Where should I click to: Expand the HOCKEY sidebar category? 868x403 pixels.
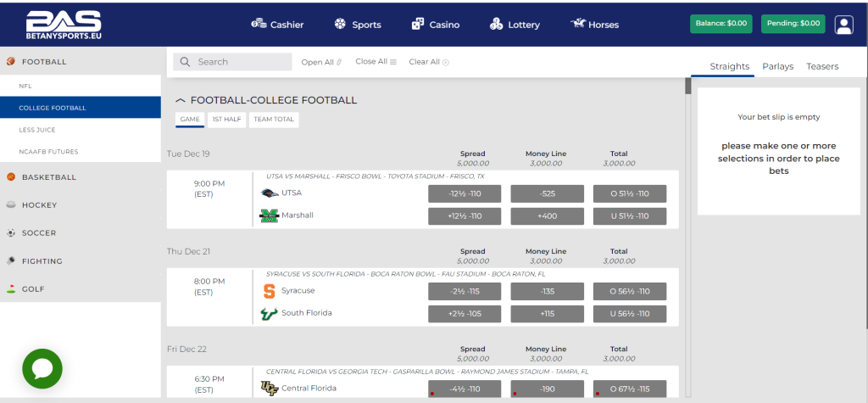(81, 205)
